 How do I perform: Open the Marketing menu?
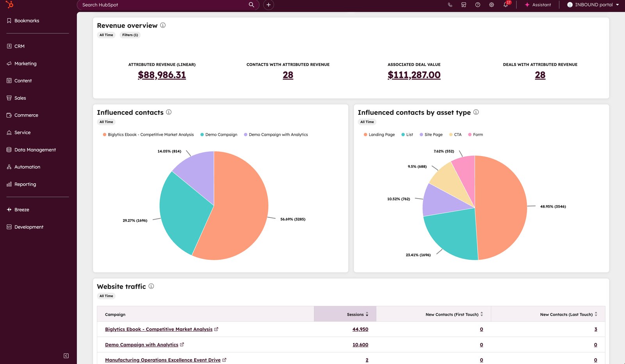click(x=21, y=64)
